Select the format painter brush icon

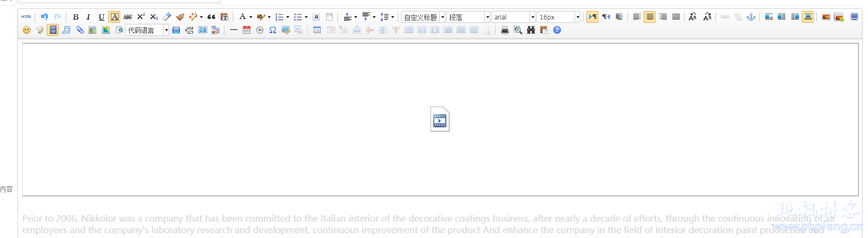pos(180,17)
